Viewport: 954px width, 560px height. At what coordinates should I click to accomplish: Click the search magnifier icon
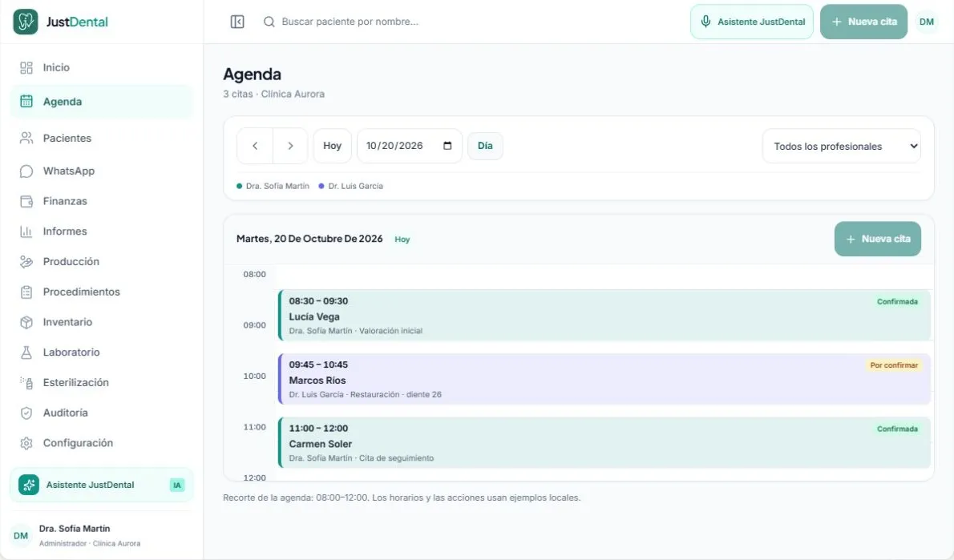(x=269, y=22)
